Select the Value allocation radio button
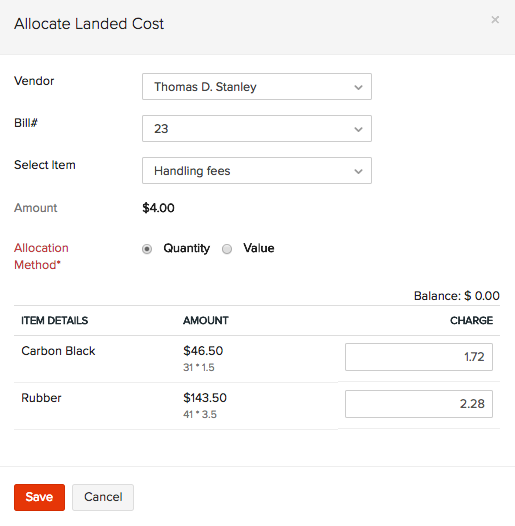 point(227,249)
